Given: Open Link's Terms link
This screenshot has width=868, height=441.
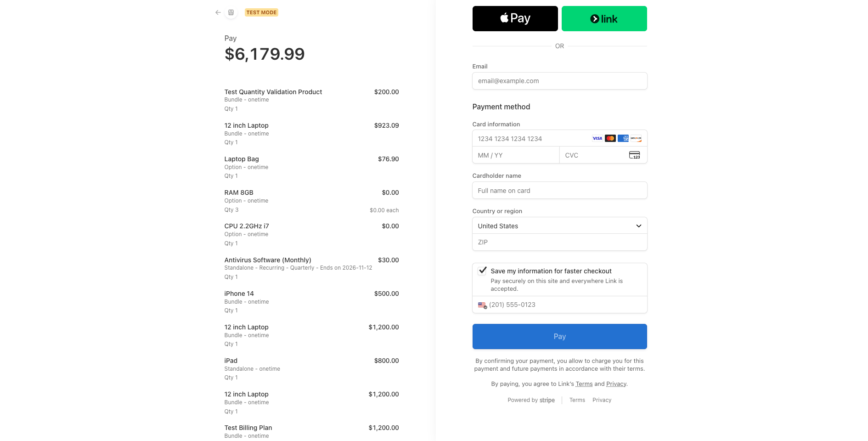Looking at the screenshot, I should 584,384.
